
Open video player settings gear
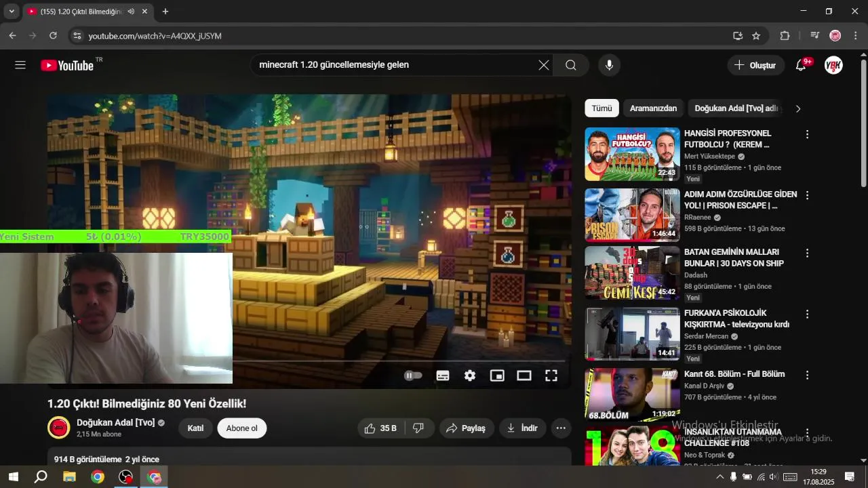470,375
